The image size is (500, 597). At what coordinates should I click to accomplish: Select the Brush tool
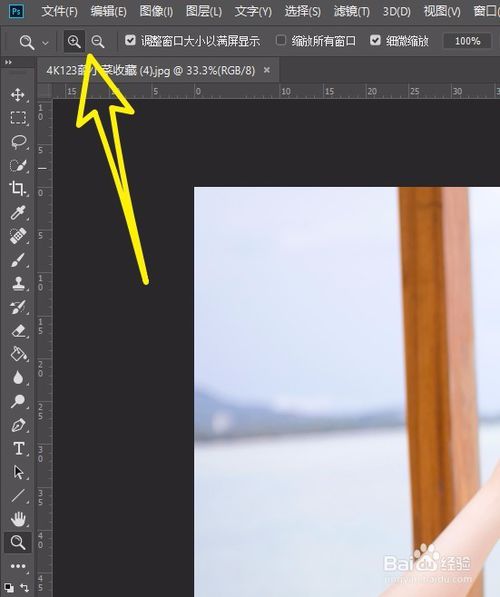pyautogui.click(x=18, y=260)
